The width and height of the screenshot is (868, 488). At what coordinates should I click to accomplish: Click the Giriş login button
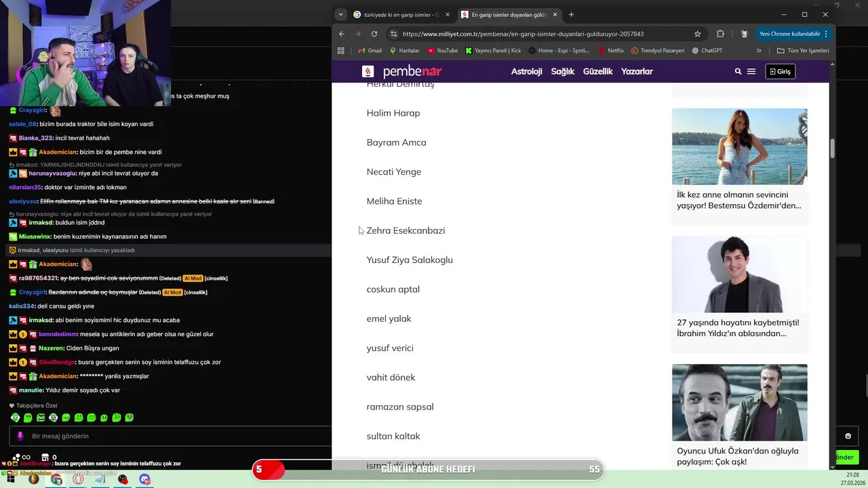pyautogui.click(x=780, y=71)
